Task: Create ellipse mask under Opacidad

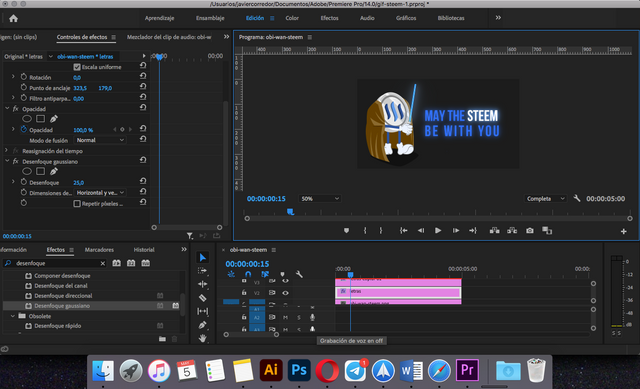Action: point(27,119)
